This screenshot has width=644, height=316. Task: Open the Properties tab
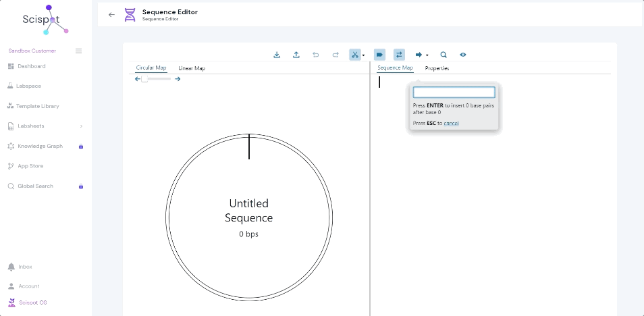click(437, 68)
